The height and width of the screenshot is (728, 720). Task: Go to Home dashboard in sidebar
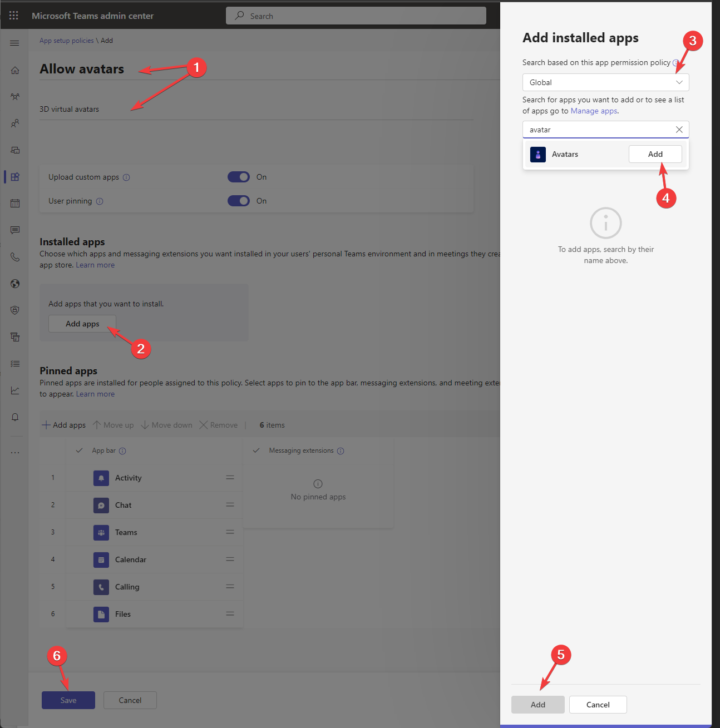15,70
